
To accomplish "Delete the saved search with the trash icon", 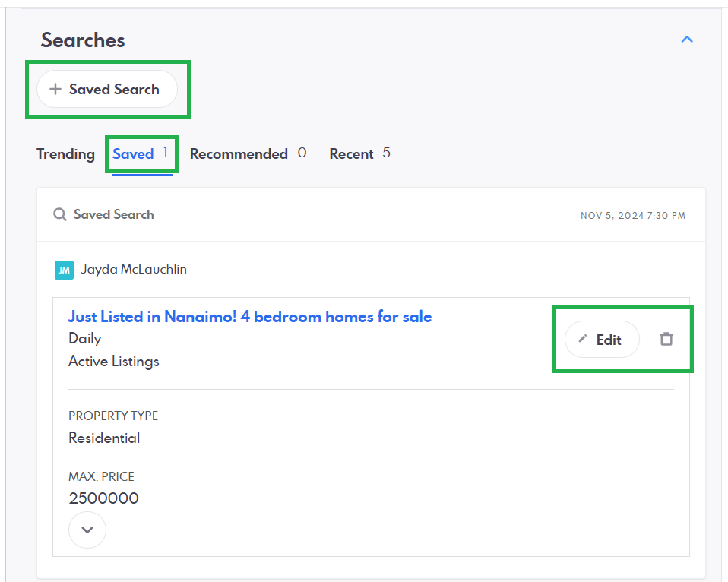I will 666,340.
